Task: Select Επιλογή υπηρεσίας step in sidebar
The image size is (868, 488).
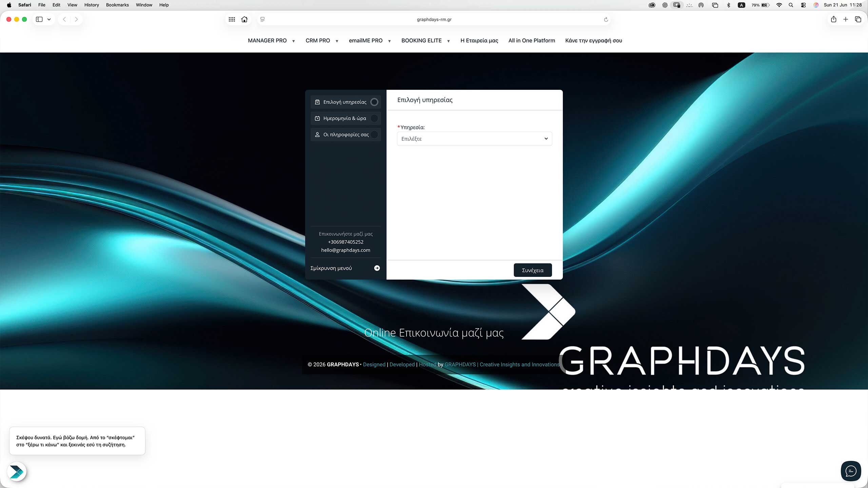Action: (x=346, y=102)
